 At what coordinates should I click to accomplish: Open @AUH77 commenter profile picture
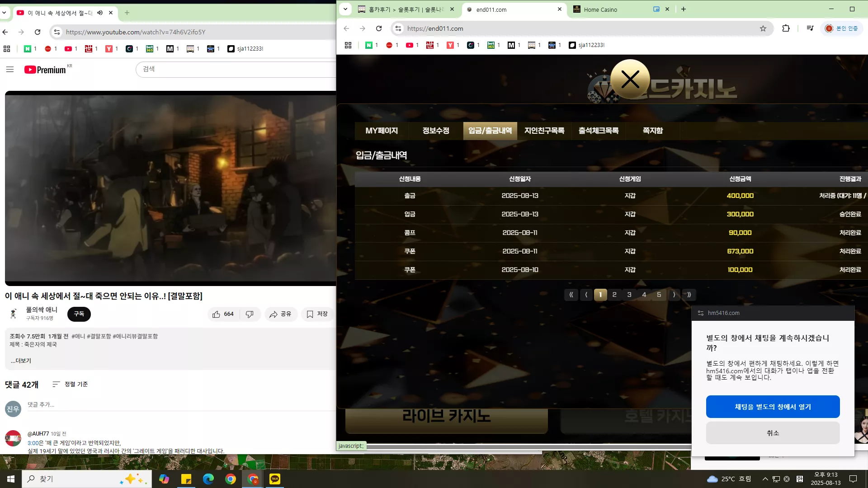tap(13, 438)
